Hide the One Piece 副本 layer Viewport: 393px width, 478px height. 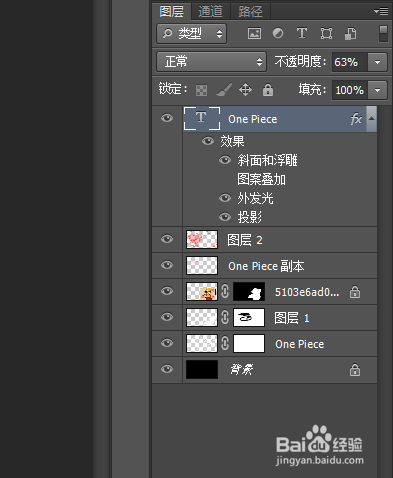click(x=167, y=265)
